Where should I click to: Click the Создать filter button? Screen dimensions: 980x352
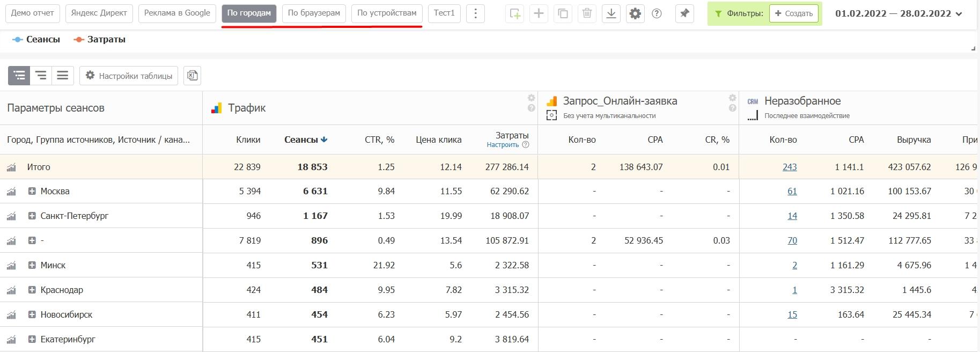[x=794, y=13]
